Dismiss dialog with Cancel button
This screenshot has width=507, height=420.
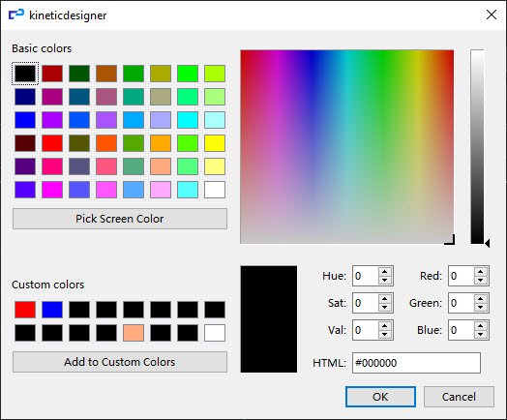point(459,397)
